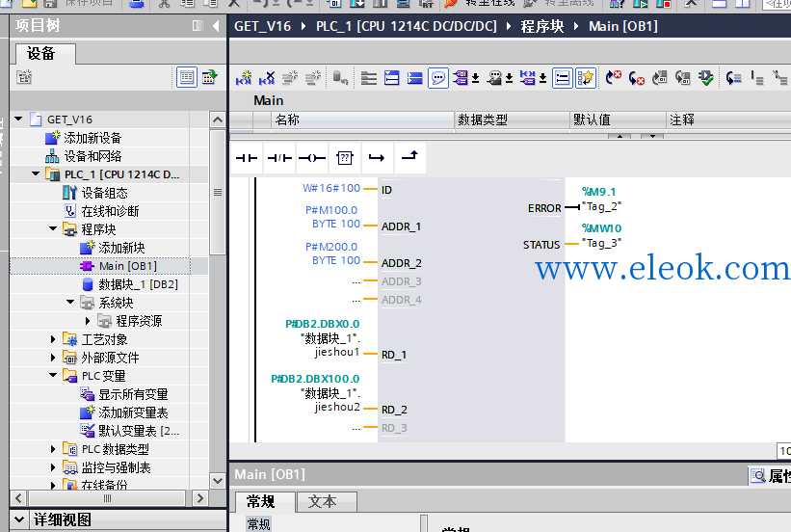
Task: Switch to 文本 tab in properties
Action: (x=327, y=501)
